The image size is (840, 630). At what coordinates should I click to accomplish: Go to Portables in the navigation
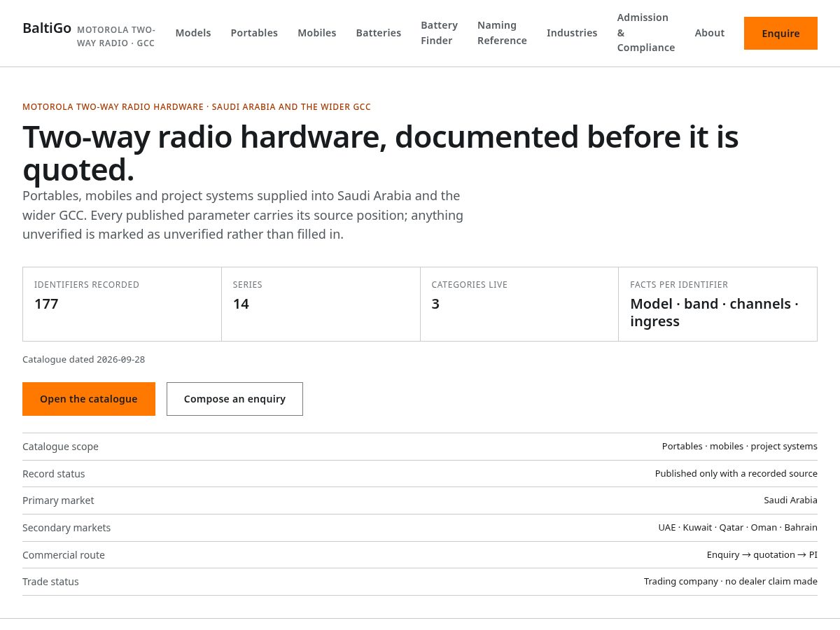pos(254,33)
